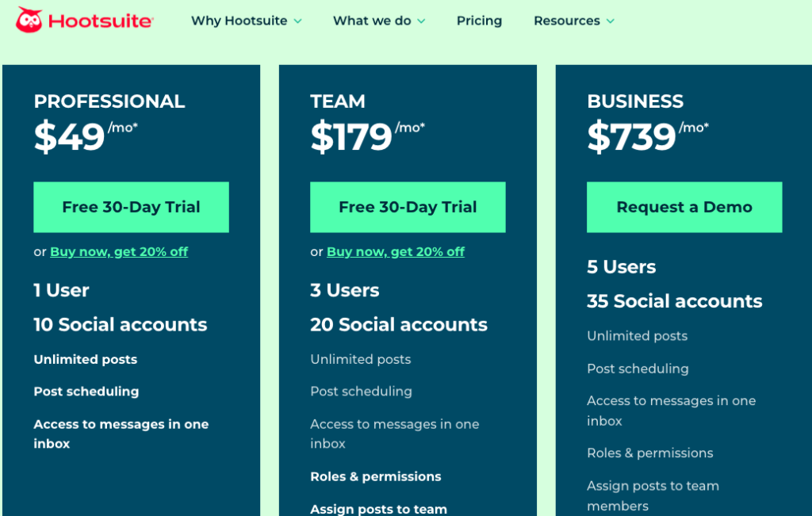Screen dimensions: 812x516
Task: Click Buy now, get 20% off under Team
Action: pyautogui.click(x=395, y=251)
